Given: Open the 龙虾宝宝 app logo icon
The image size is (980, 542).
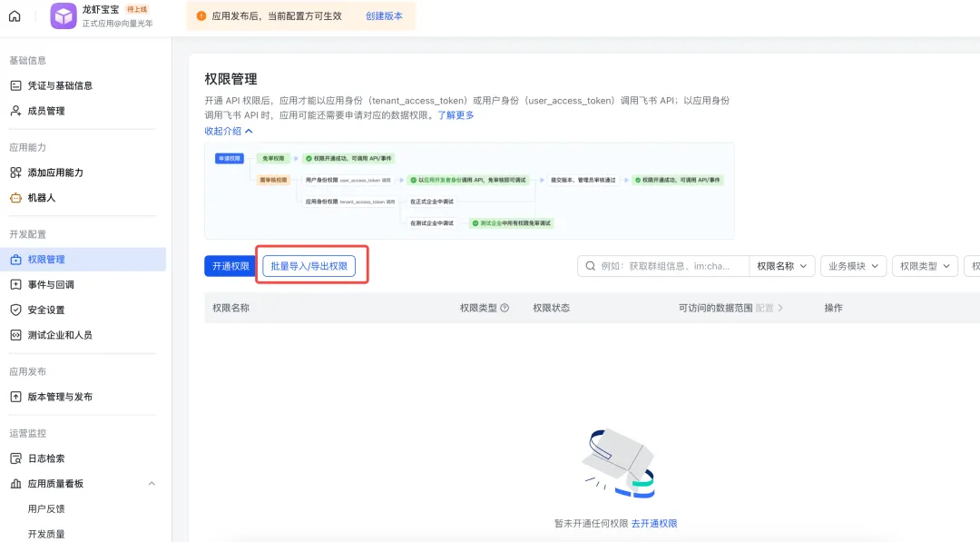Looking at the screenshot, I should point(64,16).
